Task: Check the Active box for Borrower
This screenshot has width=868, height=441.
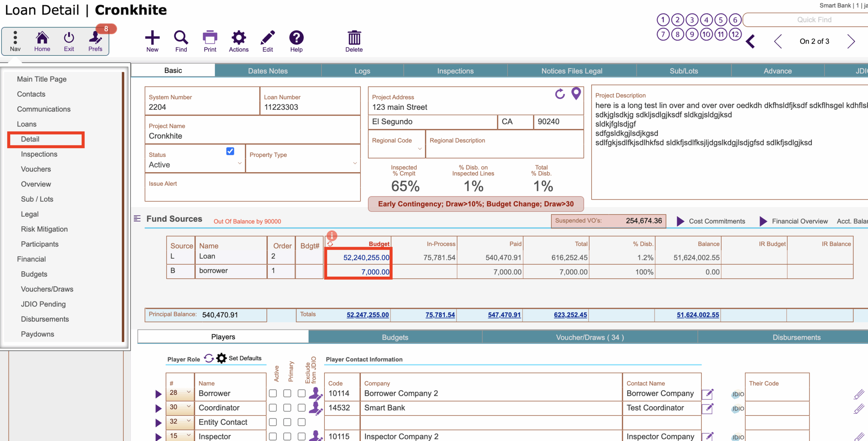Action: 273,393
